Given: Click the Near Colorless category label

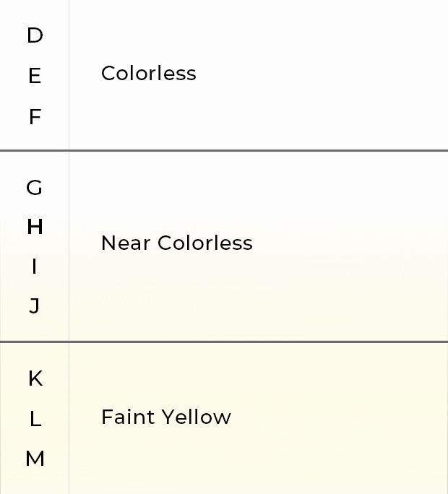Looking at the screenshot, I should pyautogui.click(x=177, y=243).
